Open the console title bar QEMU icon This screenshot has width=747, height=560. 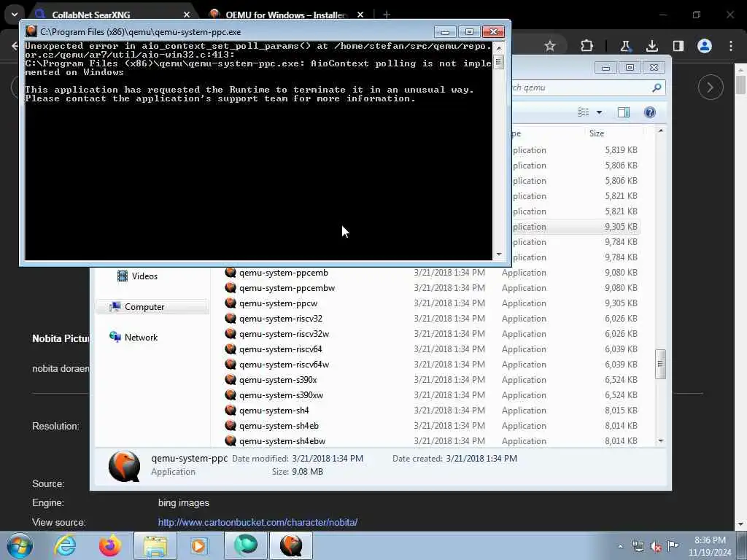[31, 32]
